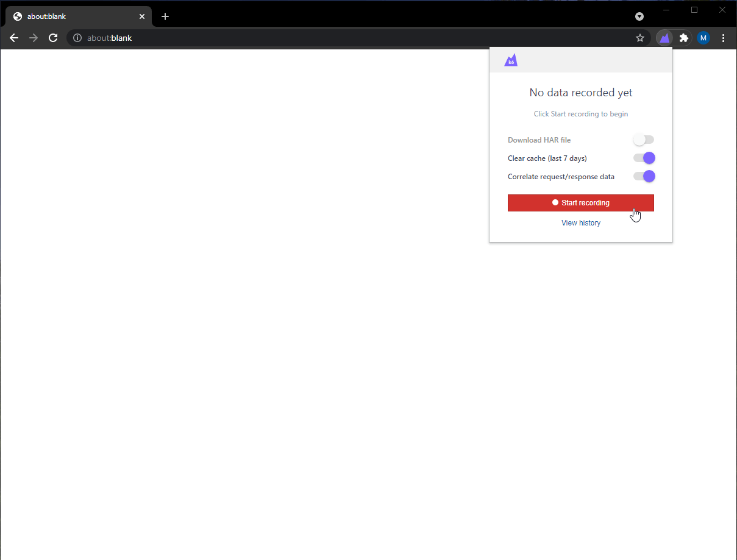The width and height of the screenshot is (737, 560).
Task: Select the about:blank tab
Action: coord(79,16)
